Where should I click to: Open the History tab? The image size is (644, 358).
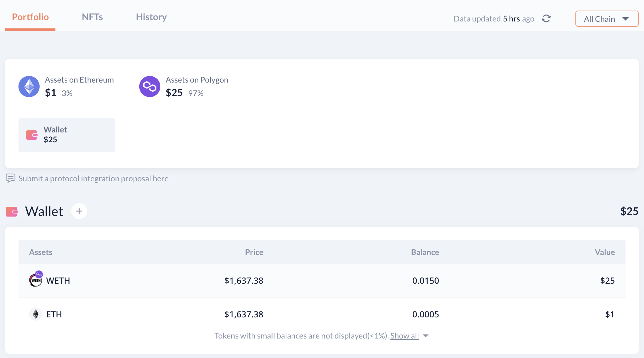point(151,17)
